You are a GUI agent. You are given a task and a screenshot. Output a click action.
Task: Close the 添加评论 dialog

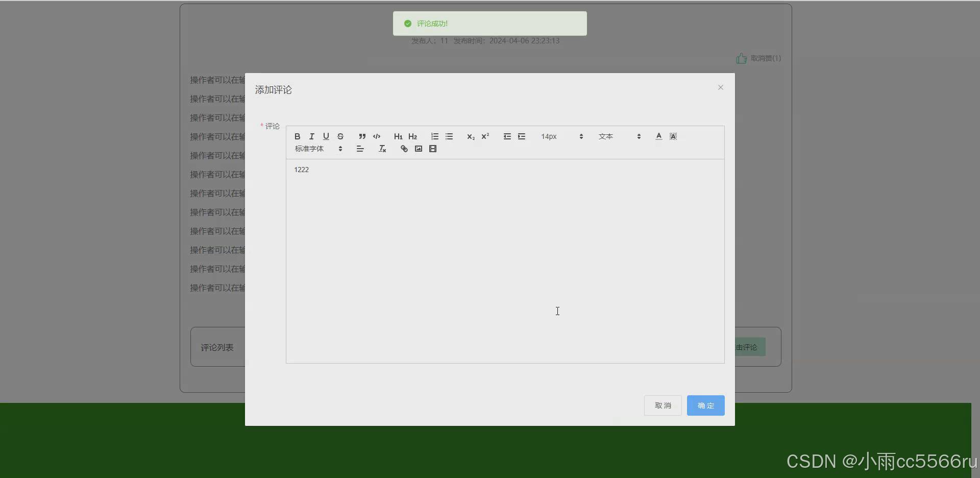[x=721, y=87]
